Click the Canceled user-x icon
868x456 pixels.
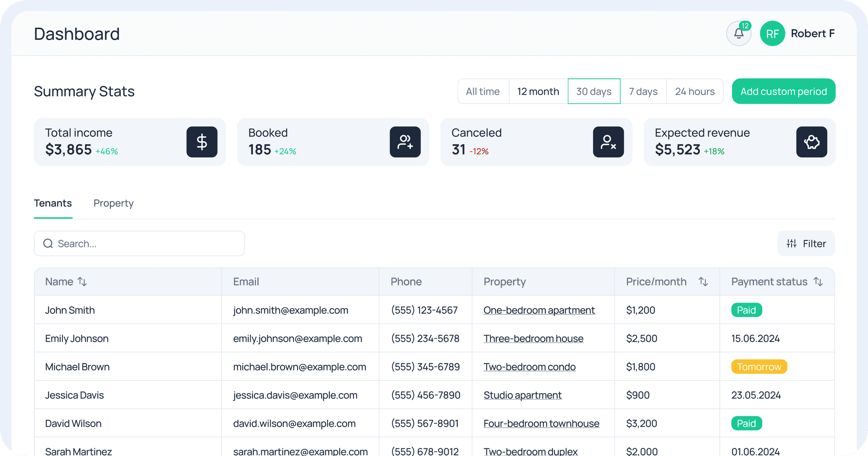click(x=608, y=142)
